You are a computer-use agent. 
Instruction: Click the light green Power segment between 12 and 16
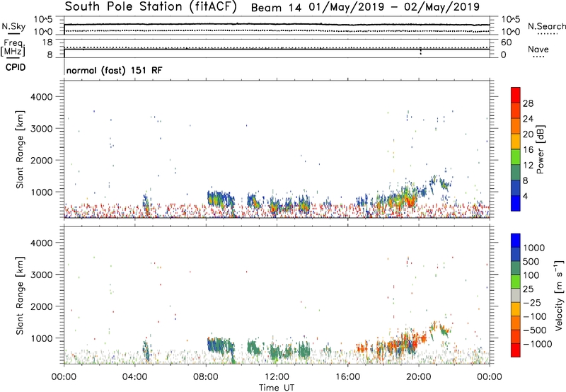click(516, 157)
